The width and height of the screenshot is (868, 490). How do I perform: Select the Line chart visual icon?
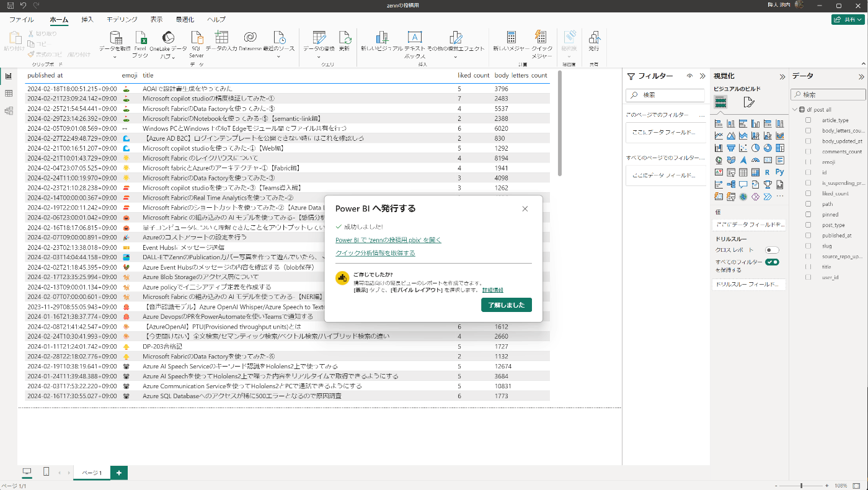click(x=719, y=136)
